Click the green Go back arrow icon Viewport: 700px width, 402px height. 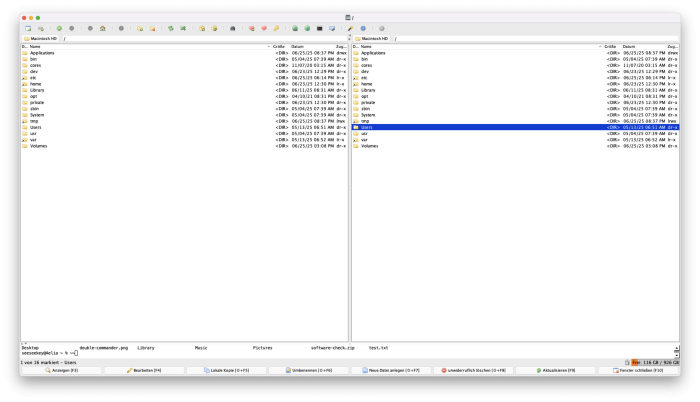[59, 28]
